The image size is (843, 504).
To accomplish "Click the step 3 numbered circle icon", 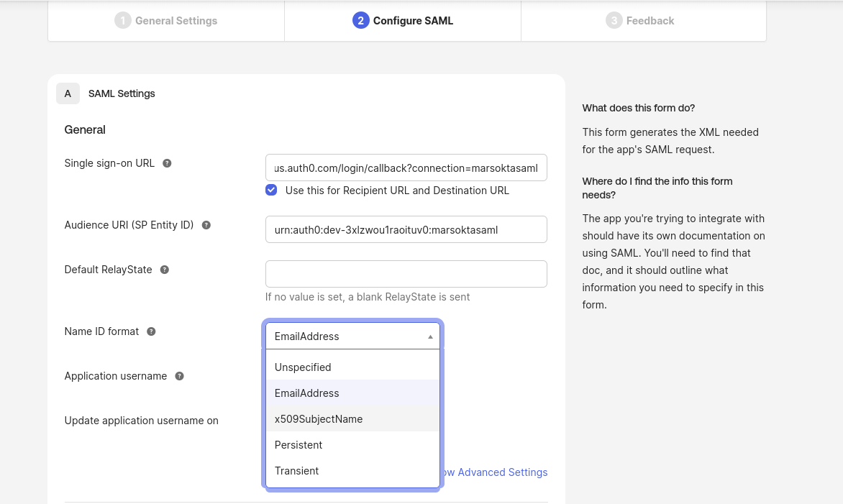I will [614, 20].
